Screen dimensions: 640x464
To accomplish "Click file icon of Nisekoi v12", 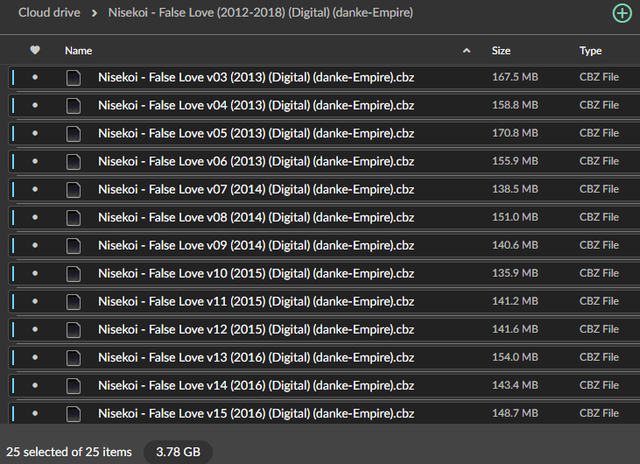I will [73, 330].
